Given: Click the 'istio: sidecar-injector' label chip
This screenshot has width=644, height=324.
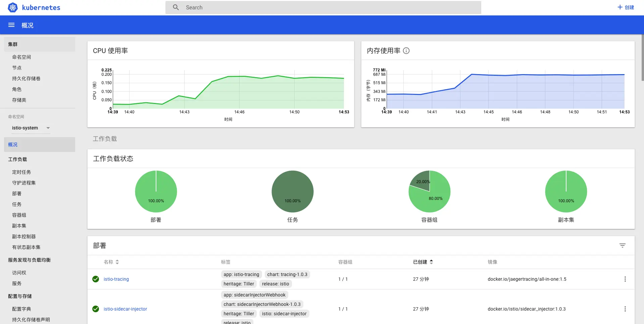Looking at the screenshot, I should tap(284, 314).
